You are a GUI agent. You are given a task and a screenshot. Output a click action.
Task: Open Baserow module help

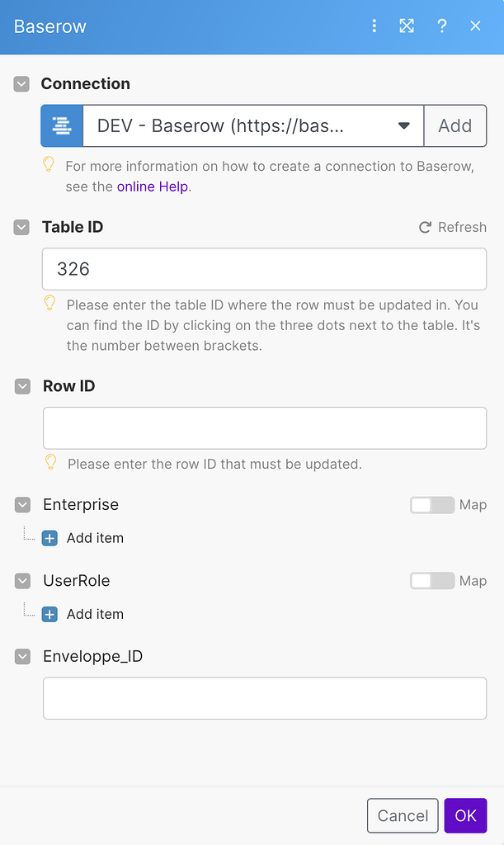tap(441, 26)
